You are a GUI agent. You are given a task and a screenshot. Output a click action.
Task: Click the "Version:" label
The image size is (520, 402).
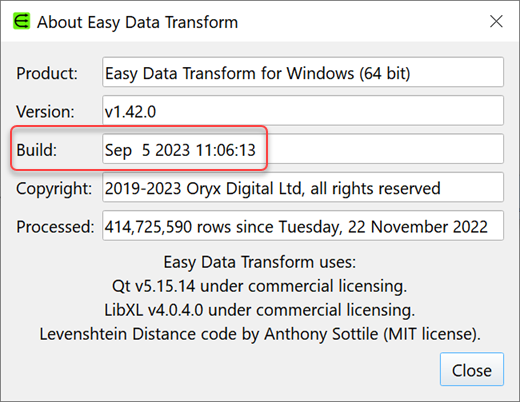point(45,111)
